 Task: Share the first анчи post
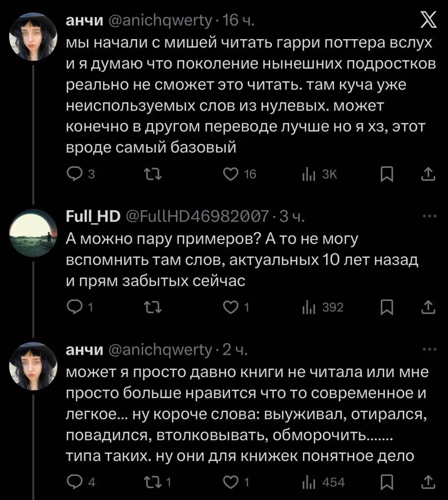tap(428, 174)
